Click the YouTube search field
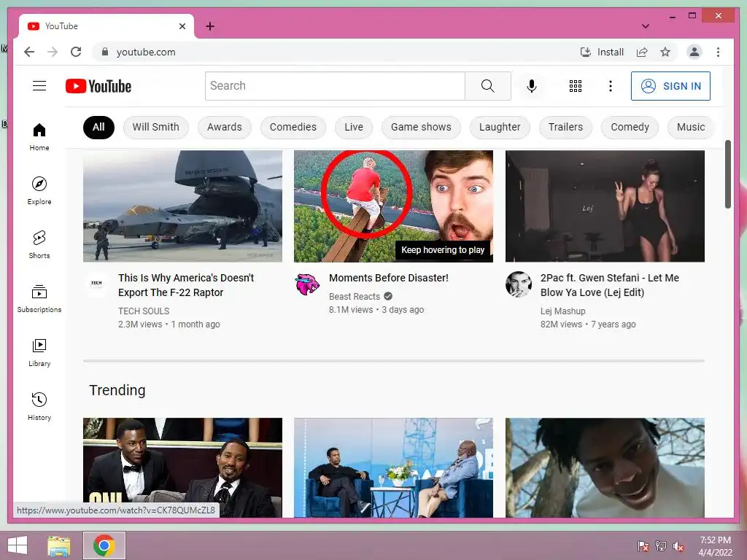 click(335, 86)
